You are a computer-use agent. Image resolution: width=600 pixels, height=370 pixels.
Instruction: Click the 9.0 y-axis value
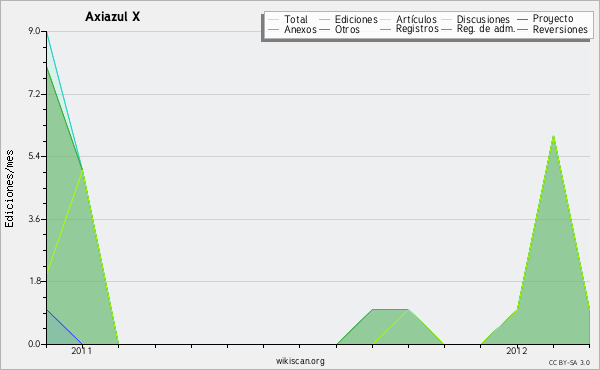click(x=34, y=31)
